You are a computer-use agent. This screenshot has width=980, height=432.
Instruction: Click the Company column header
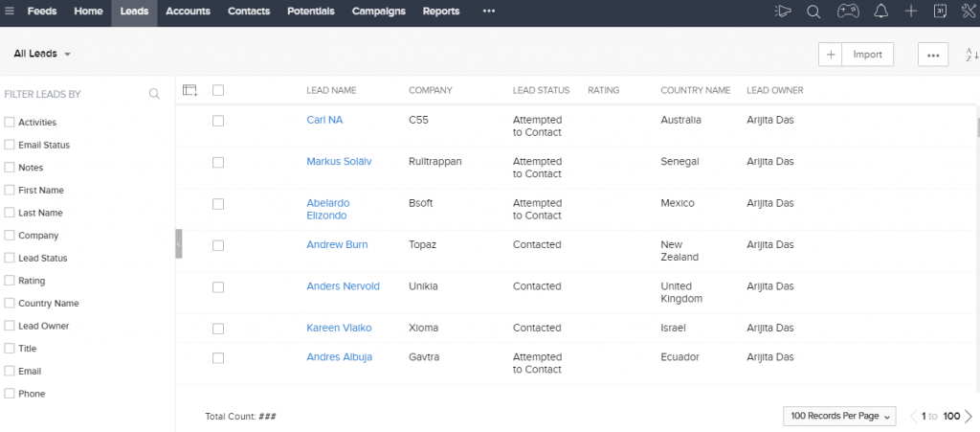(430, 90)
